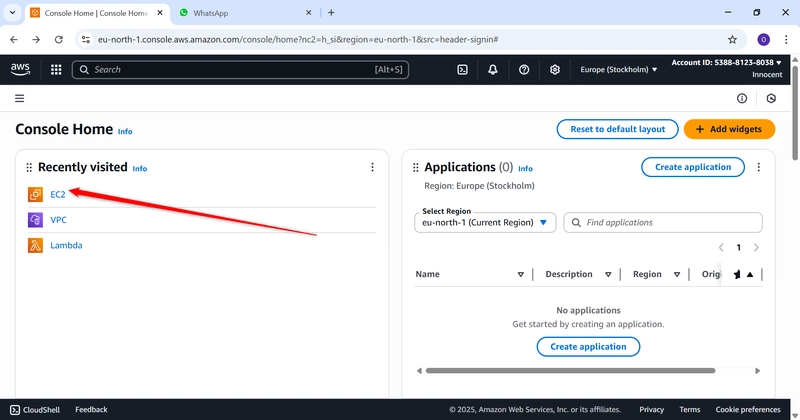Viewport: 800px width, 420px height.
Task: Open the Privacy footer link
Action: 652,410
